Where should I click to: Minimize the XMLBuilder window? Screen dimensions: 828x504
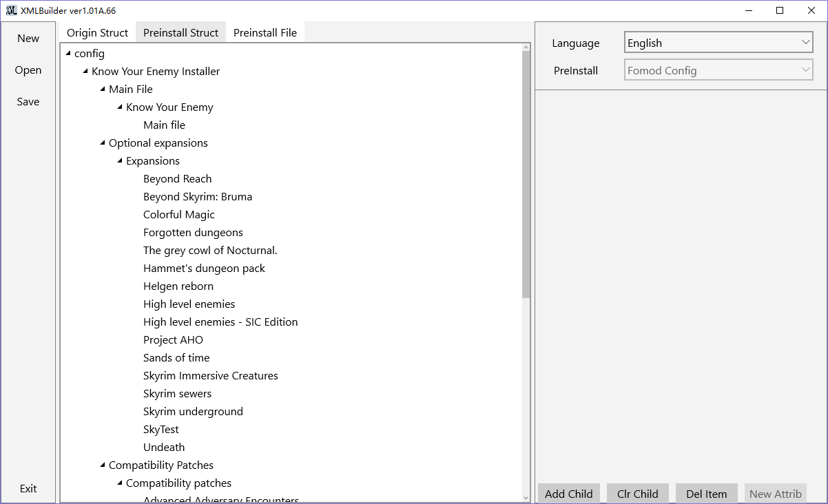[748, 10]
